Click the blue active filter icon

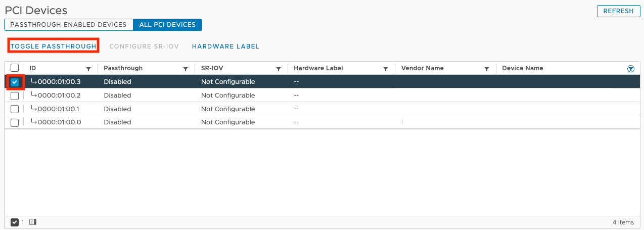pyautogui.click(x=630, y=68)
